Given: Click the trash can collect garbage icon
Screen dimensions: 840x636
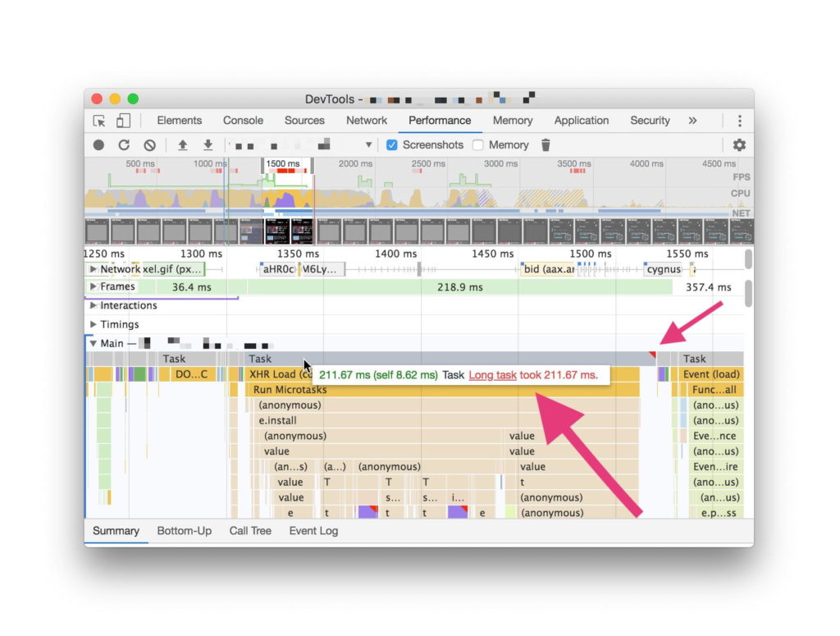Looking at the screenshot, I should (x=546, y=145).
